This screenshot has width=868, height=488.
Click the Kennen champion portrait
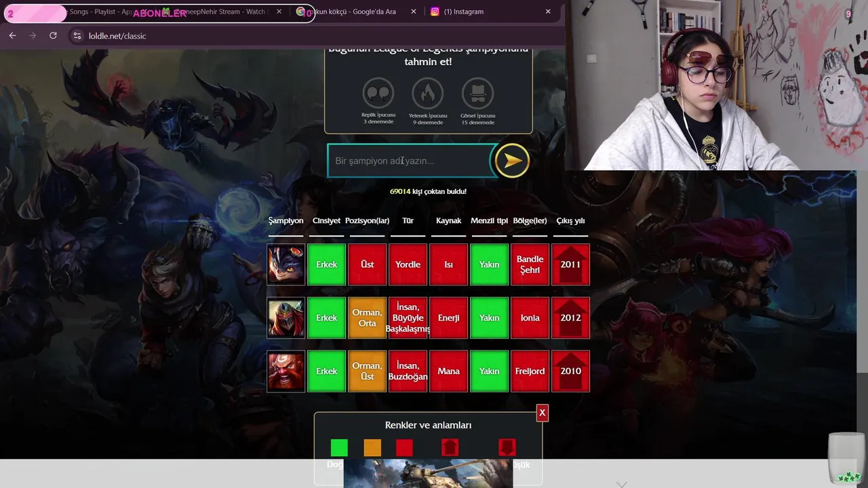click(x=285, y=264)
